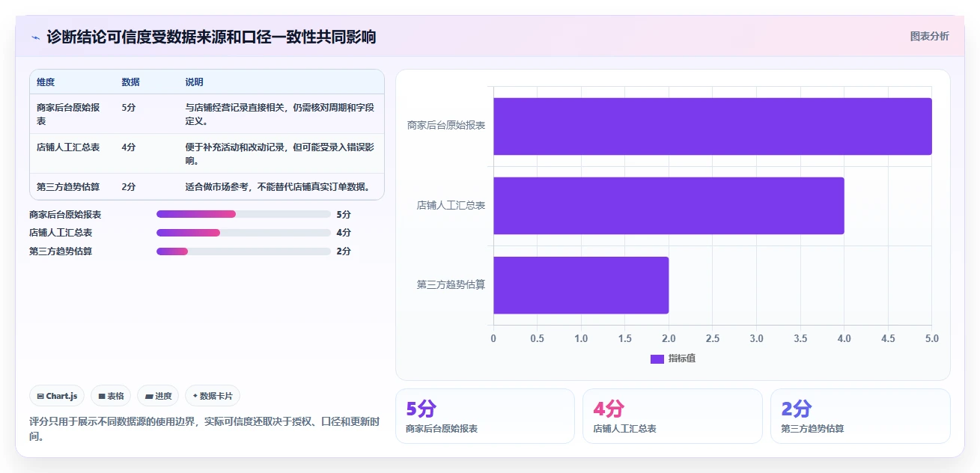Click the footnote starting 评分只用于展示
980x473 pixels.
[x=204, y=429]
